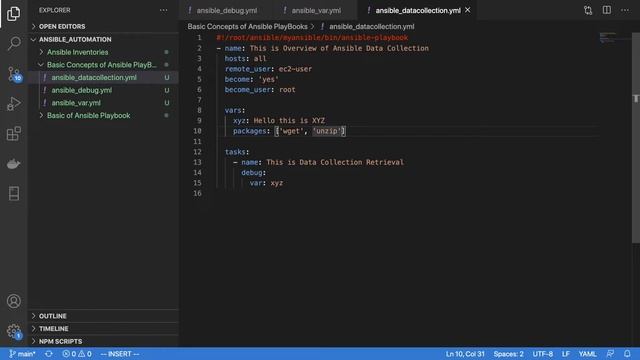Click Ln 10, Col 31 cursor position
This screenshot has width=640, height=360.
point(465,354)
